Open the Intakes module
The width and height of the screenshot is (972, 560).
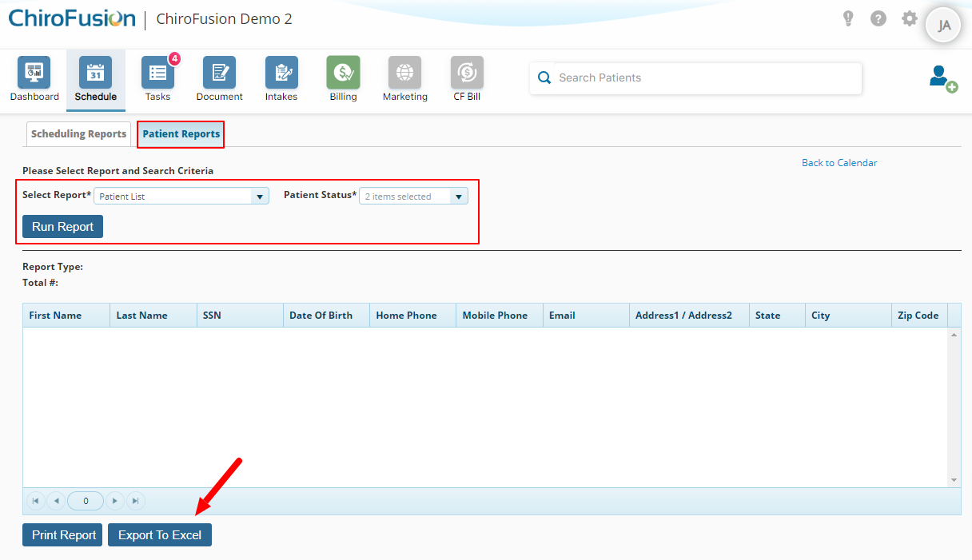pyautogui.click(x=281, y=78)
